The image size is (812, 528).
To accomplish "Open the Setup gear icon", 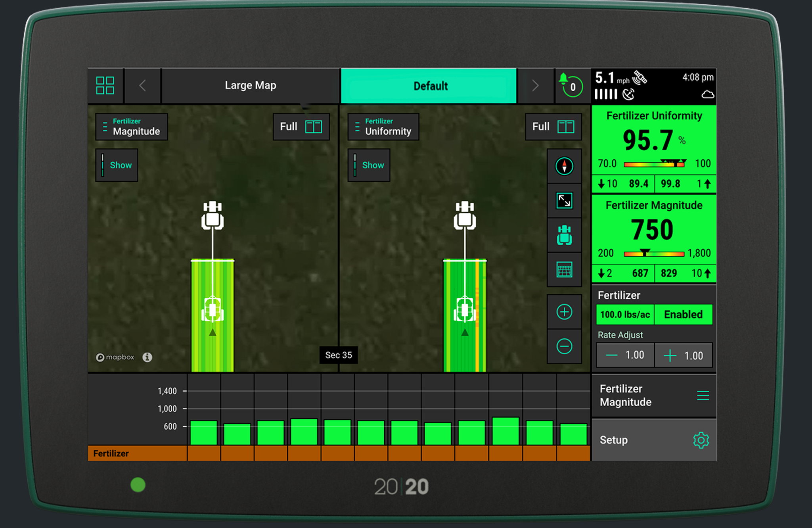I will pyautogui.click(x=701, y=440).
